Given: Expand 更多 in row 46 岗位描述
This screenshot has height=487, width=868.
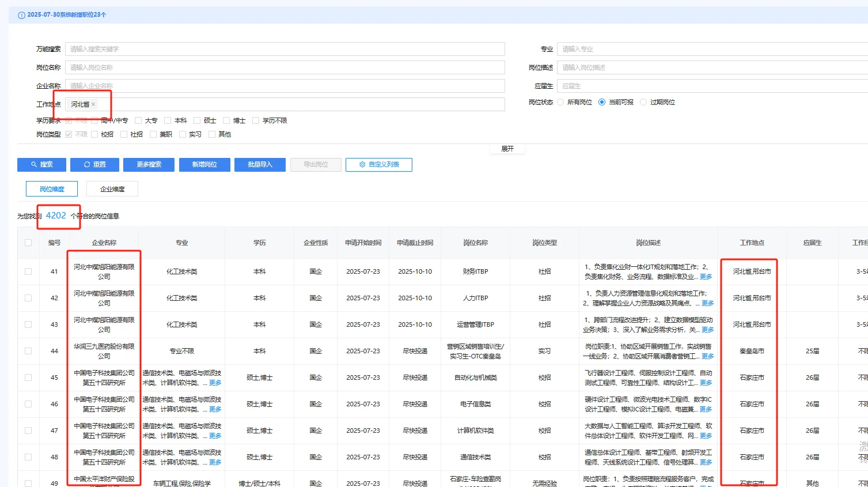Looking at the screenshot, I should [706, 409].
